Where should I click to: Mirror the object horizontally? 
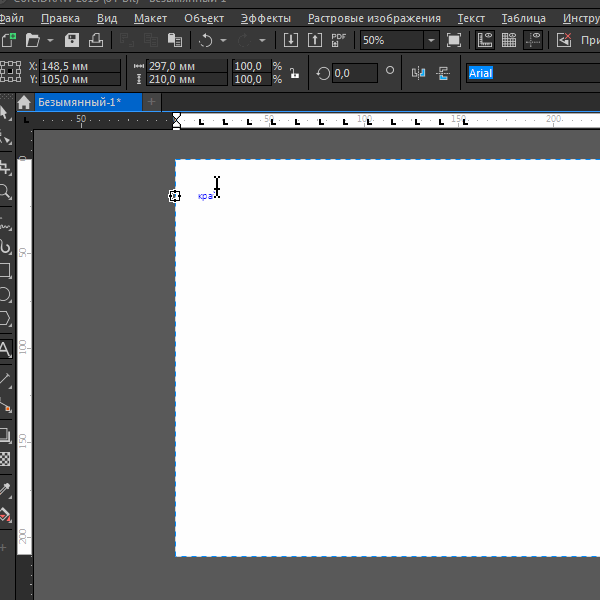418,73
